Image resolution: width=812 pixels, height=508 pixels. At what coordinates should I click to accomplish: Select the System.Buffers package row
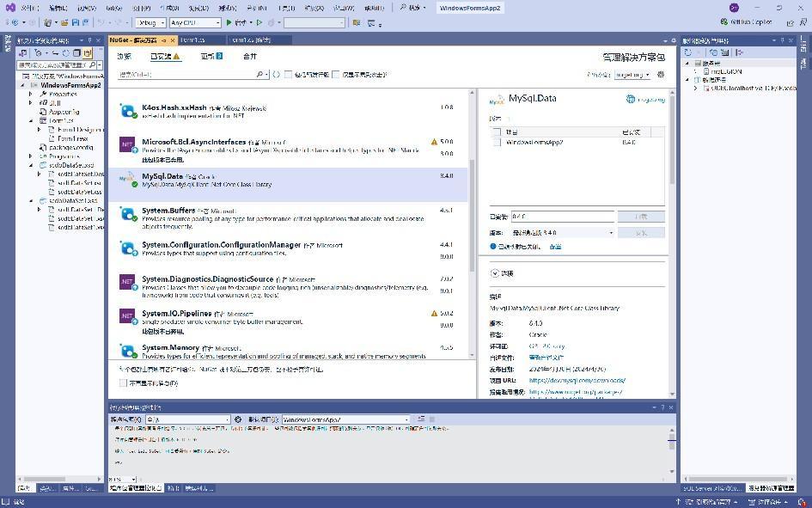(x=287, y=218)
